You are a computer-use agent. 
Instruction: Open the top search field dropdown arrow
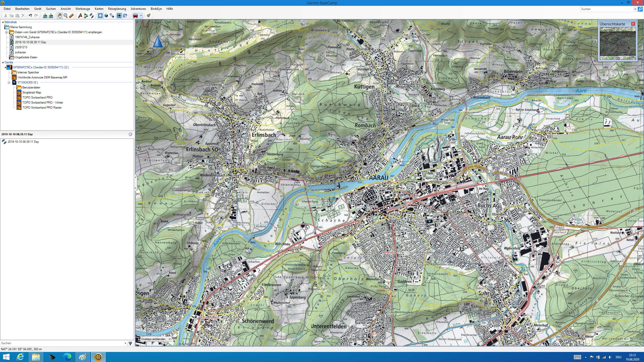(635, 9)
